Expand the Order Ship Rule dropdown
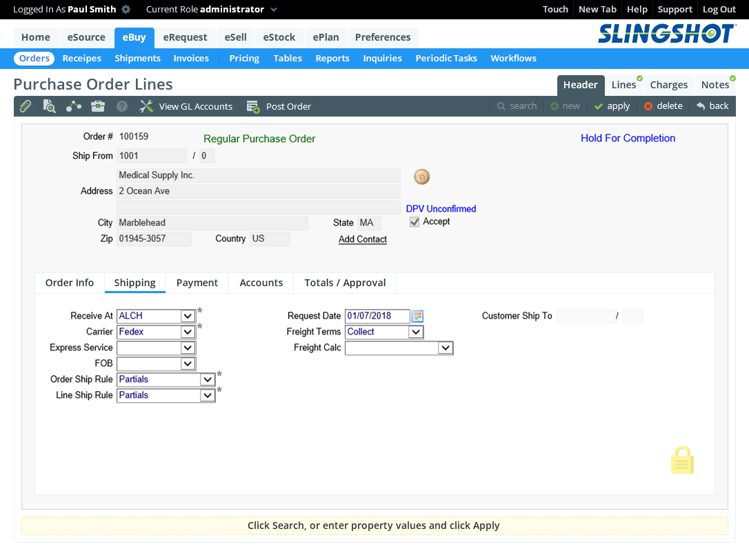Viewport: 749px width, 560px height. pyautogui.click(x=207, y=379)
